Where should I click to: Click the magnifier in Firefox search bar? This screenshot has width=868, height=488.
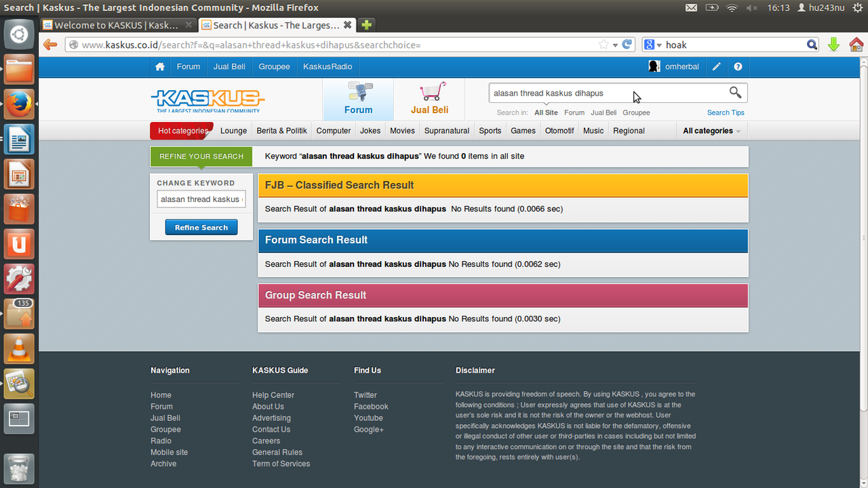812,45
